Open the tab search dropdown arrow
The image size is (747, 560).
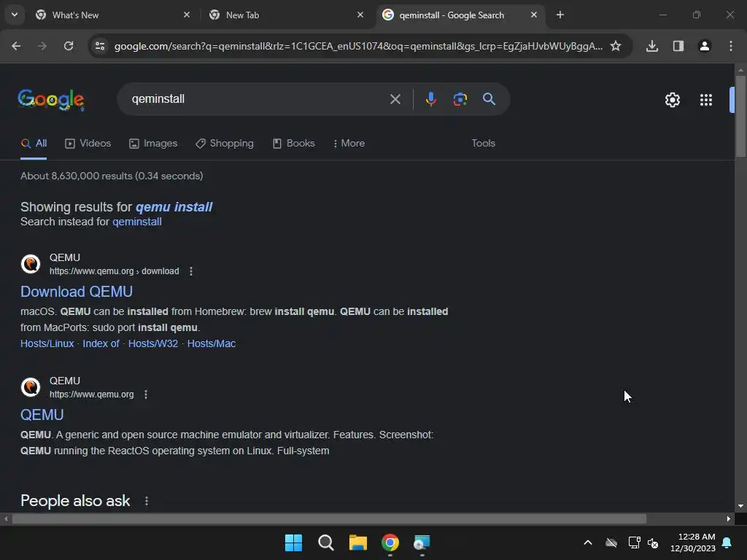click(15, 15)
